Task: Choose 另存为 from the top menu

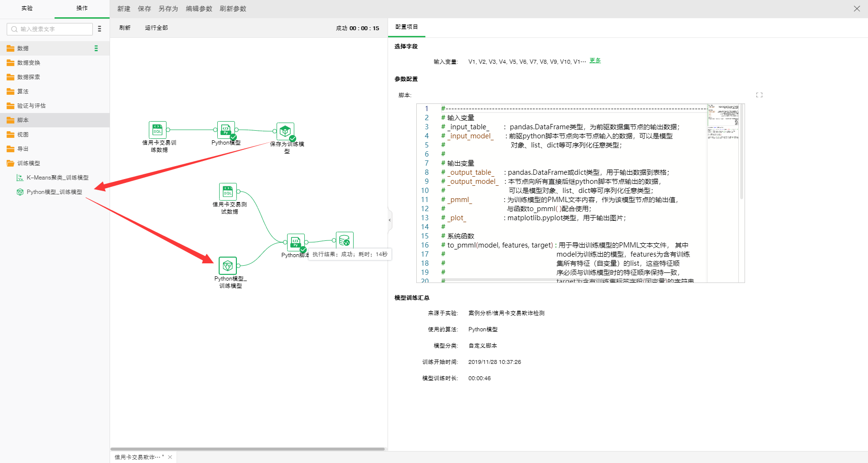Action: pos(168,9)
